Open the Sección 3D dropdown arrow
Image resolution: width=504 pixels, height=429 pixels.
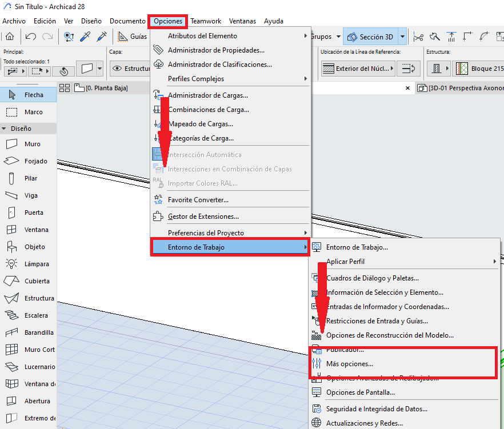coord(402,35)
